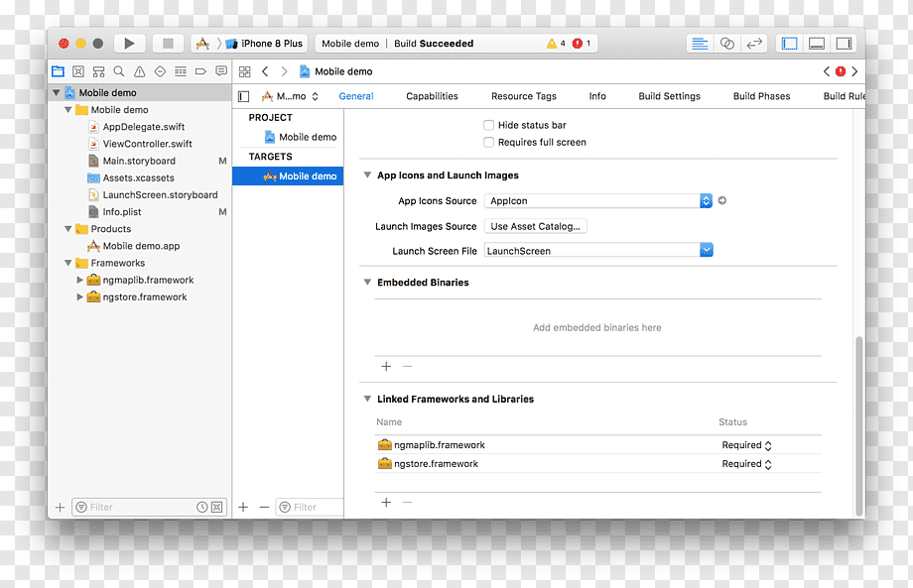Toggle the targets list sidebar icon

tap(244, 96)
